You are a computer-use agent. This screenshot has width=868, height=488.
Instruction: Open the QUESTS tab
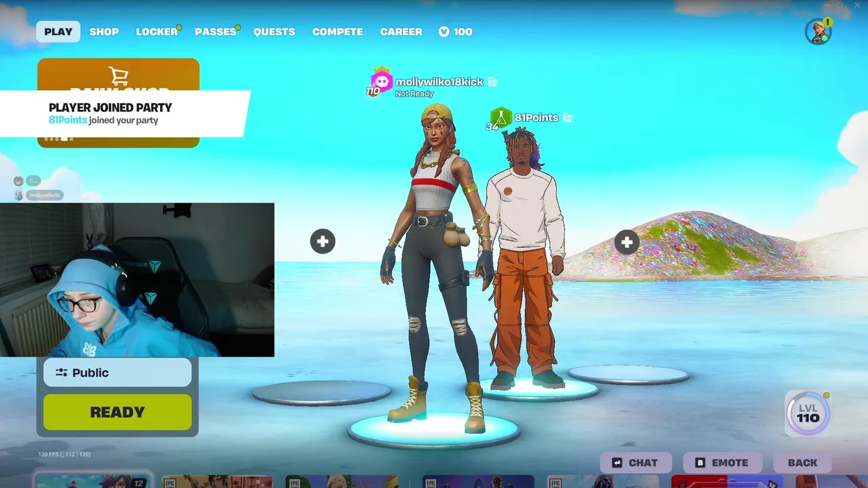[x=274, y=32]
